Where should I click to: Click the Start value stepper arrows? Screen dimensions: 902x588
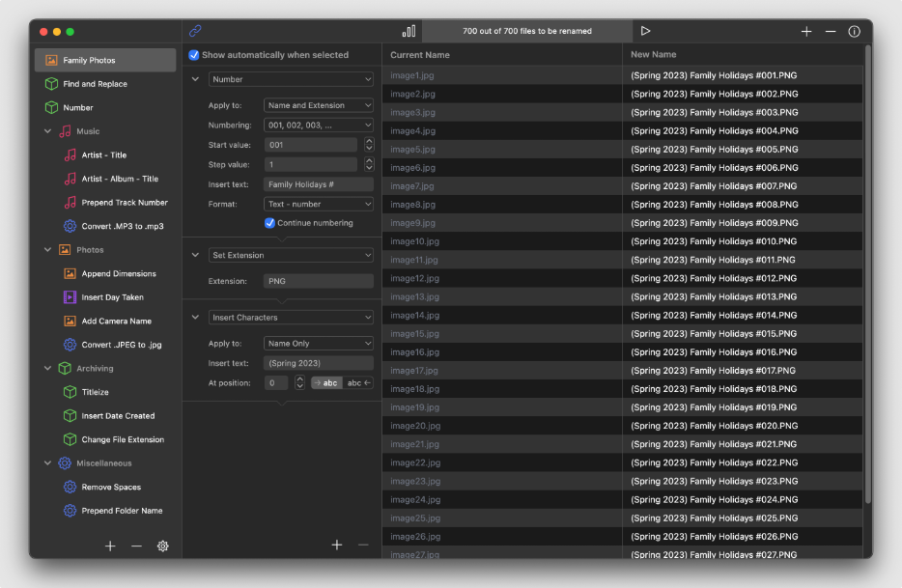(369, 145)
